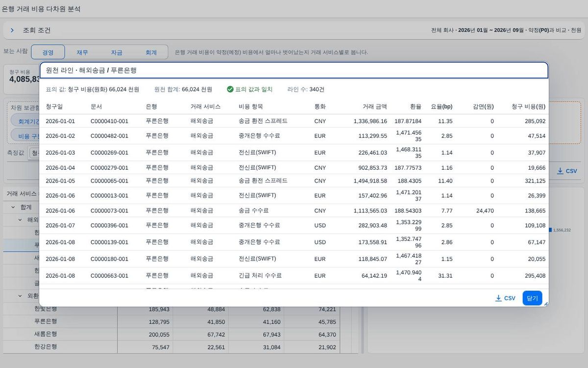Click the 청구 비용(원) column header
Screen dimensions: 588x368
(x=528, y=106)
